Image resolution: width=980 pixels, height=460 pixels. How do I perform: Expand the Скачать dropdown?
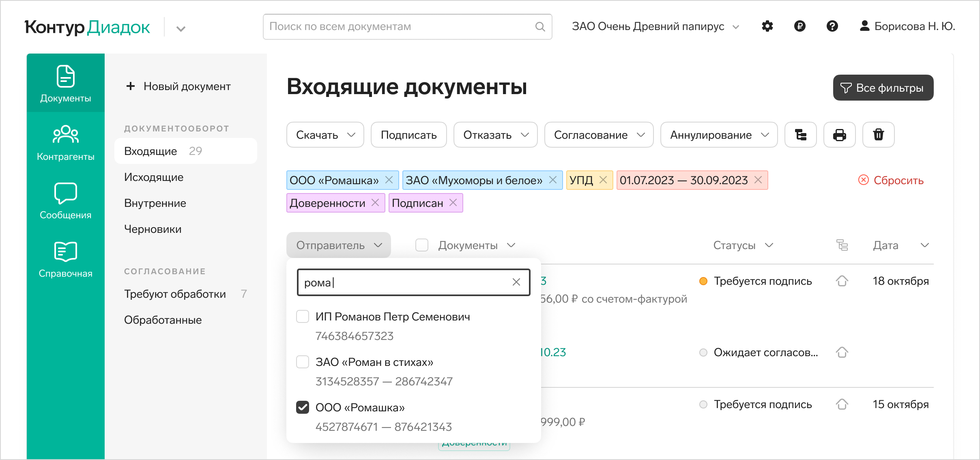tap(325, 135)
